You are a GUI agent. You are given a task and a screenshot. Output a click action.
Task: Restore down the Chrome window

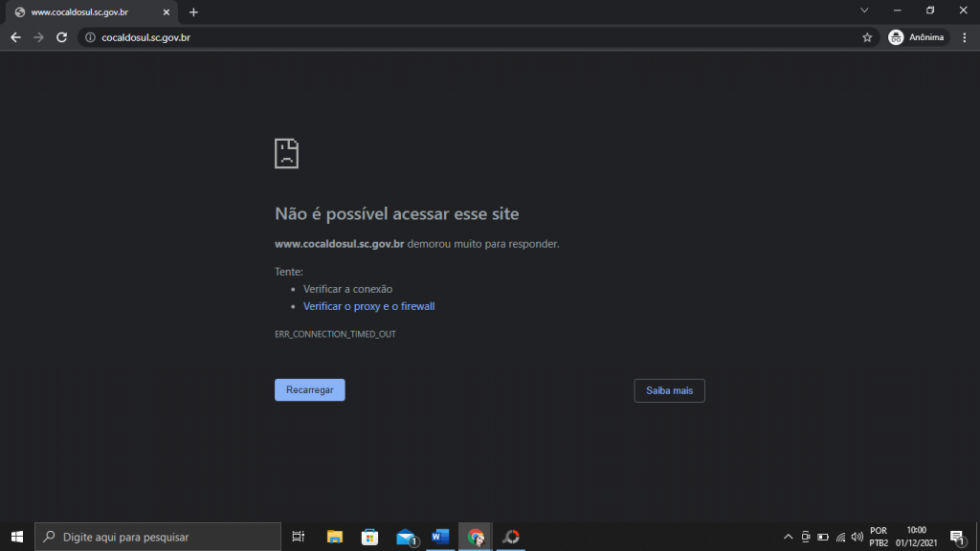pyautogui.click(x=930, y=10)
